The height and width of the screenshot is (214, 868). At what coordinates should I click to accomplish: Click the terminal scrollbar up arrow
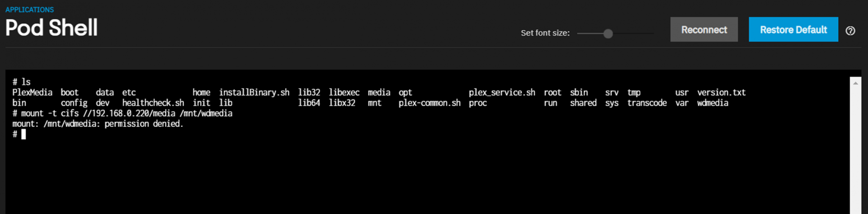coord(855,83)
